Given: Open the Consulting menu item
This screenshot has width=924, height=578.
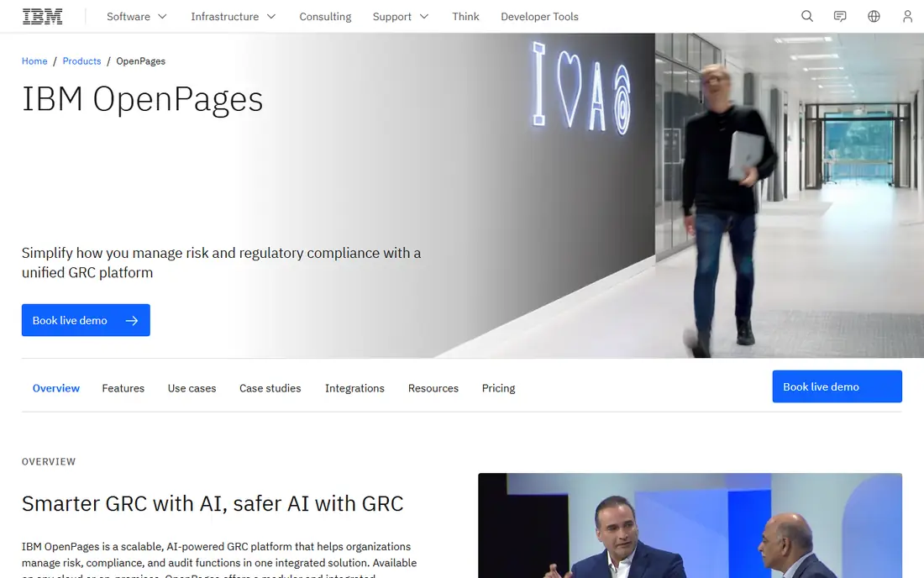Looking at the screenshot, I should click(x=325, y=17).
